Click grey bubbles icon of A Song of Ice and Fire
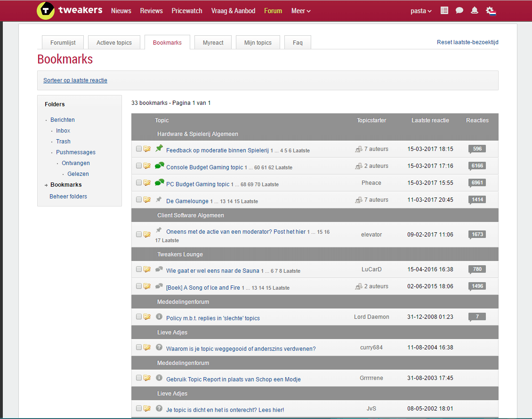The width and height of the screenshot is (532, 419). pyautogui.click(x=159, y=286)
